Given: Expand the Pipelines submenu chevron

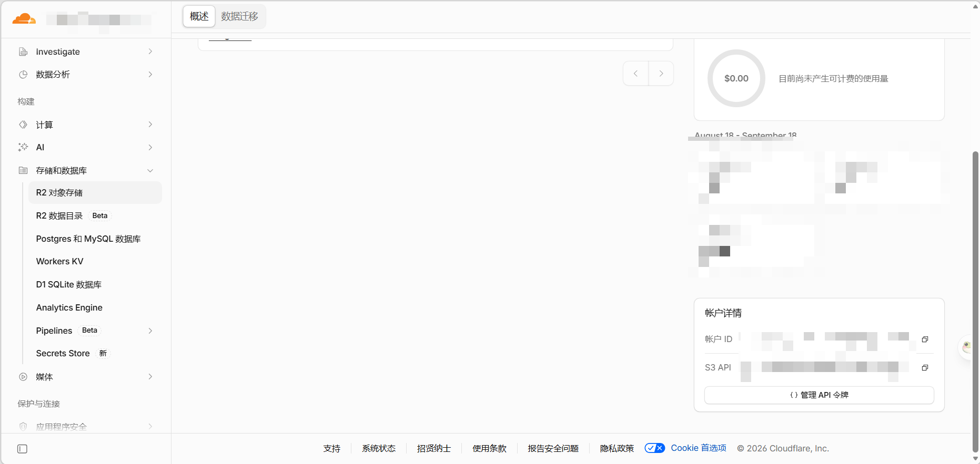Looking at the screenshot, I should click(150, 331).
